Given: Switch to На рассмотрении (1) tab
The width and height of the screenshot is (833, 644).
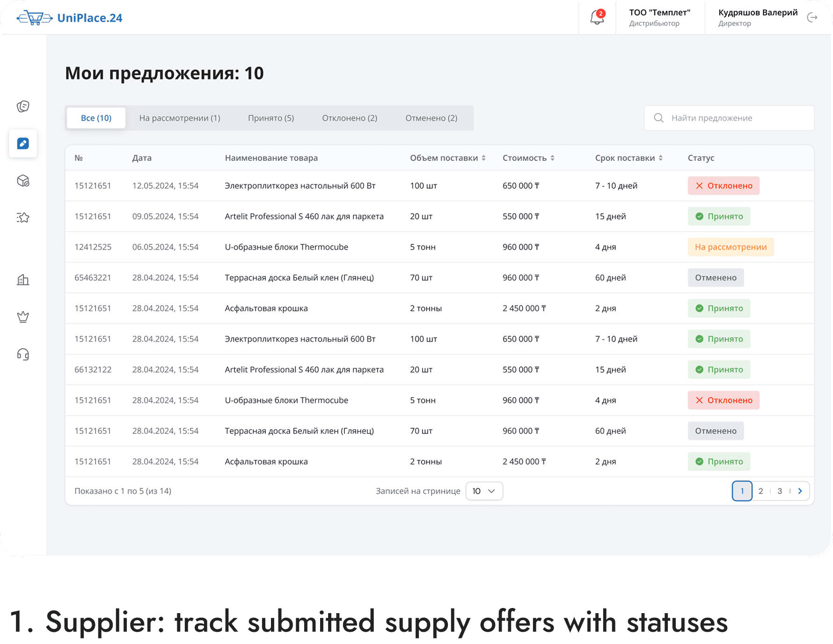Looking at the screenshot, I should tap(180, 118).
